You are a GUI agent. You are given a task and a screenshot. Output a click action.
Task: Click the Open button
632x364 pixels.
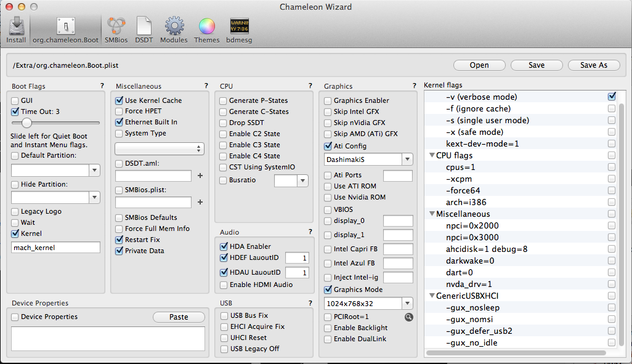[479, 65]
